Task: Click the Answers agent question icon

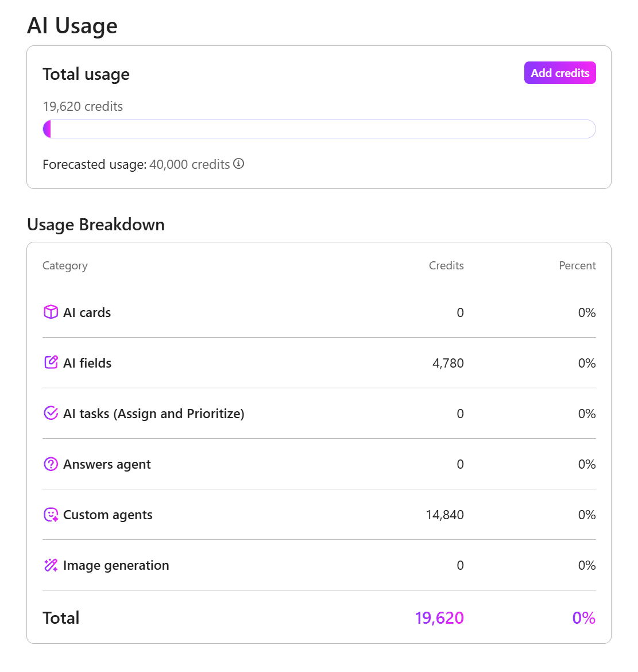Action: (51, 464)
